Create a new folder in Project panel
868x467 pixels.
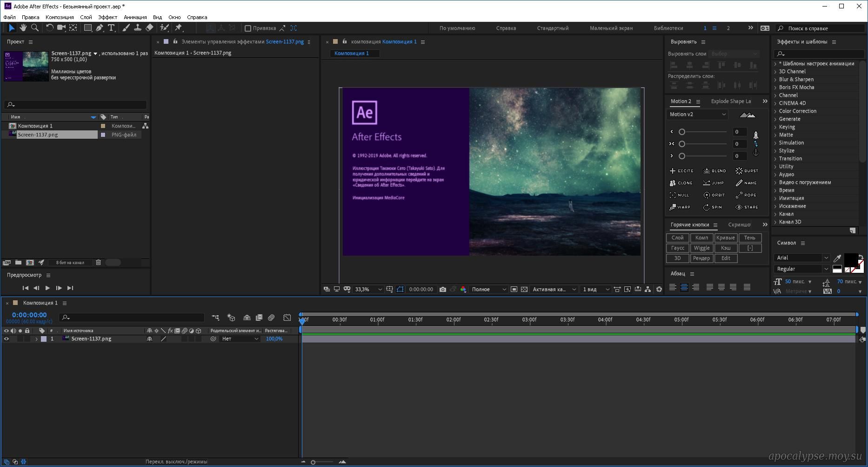click(18, 263)
